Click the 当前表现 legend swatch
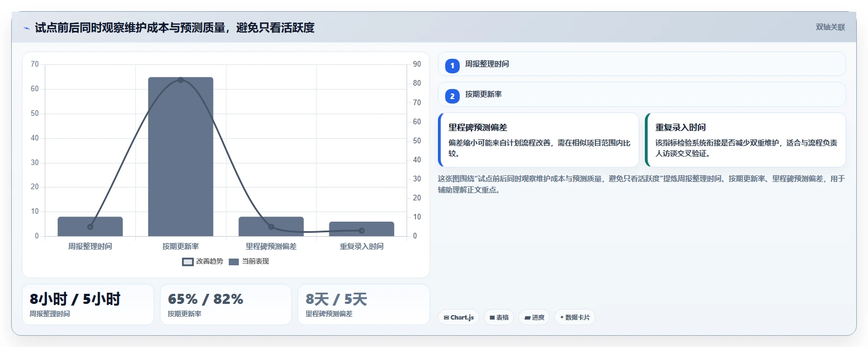868x347 pixels. coord(234,261)
